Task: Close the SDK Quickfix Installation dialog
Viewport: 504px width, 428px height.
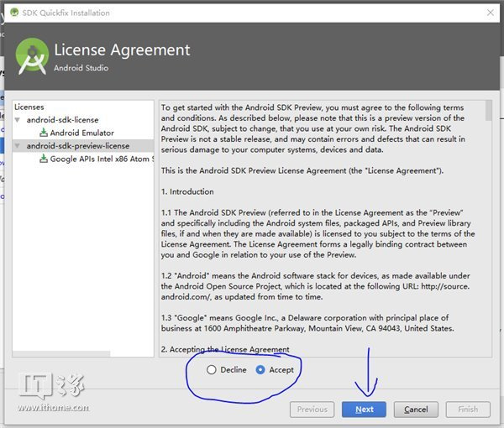Action: (490, 13)
